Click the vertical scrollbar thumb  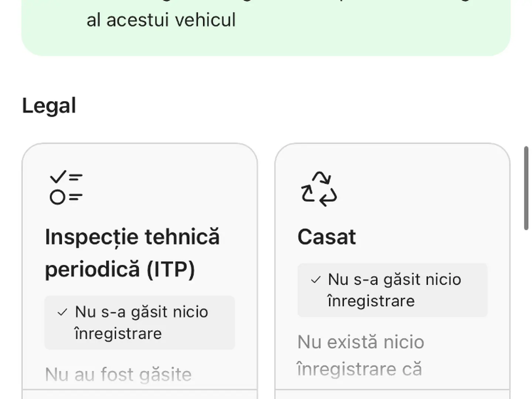click(526, 188)
